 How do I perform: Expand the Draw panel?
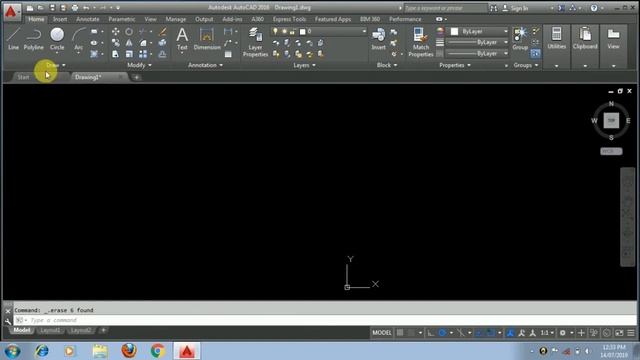pyautogui.click(x=56, y=65)
